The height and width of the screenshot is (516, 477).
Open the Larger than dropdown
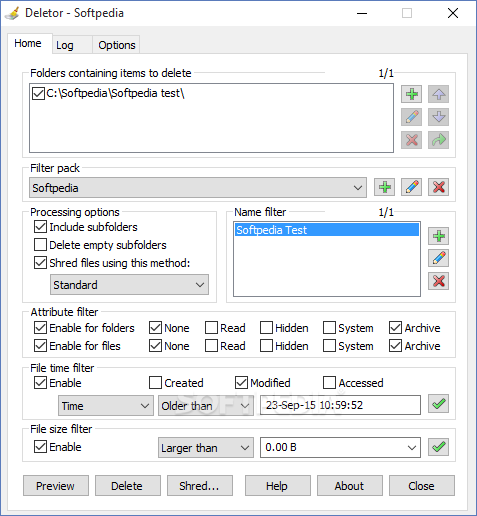click(x=206, y=448)
